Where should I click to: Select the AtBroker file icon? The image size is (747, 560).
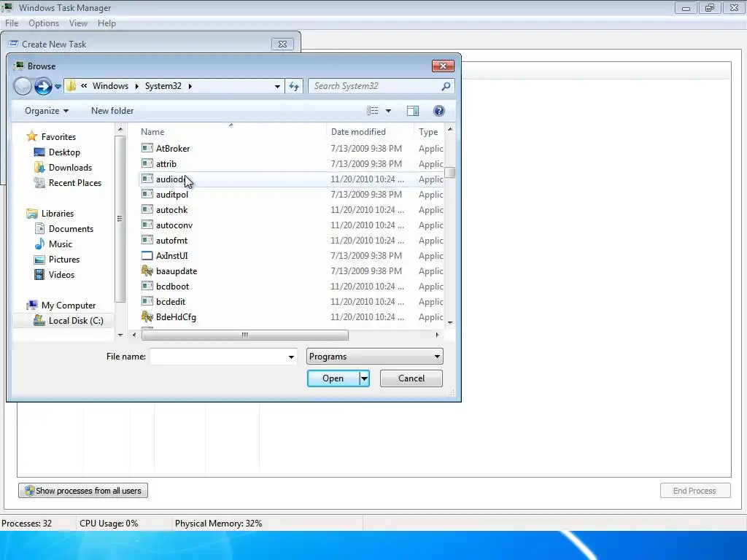(x=147, y=149)
